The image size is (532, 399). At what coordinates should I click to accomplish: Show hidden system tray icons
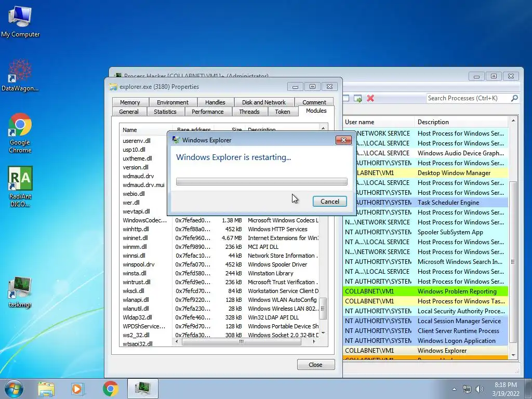454,389
